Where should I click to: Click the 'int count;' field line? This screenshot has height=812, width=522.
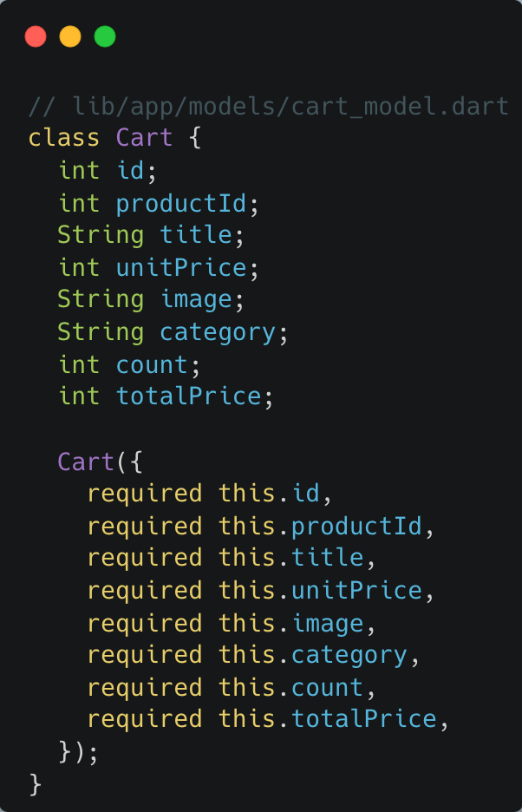[129, 364]
